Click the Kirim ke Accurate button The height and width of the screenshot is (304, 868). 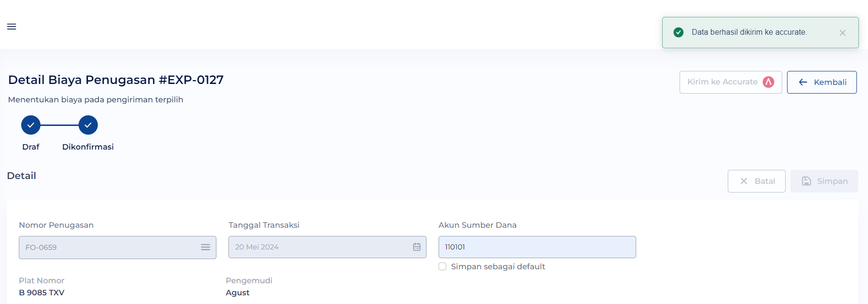(731, 82)
